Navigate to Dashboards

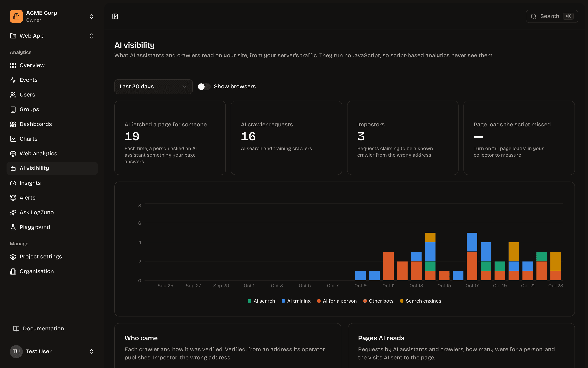(52, 124)
